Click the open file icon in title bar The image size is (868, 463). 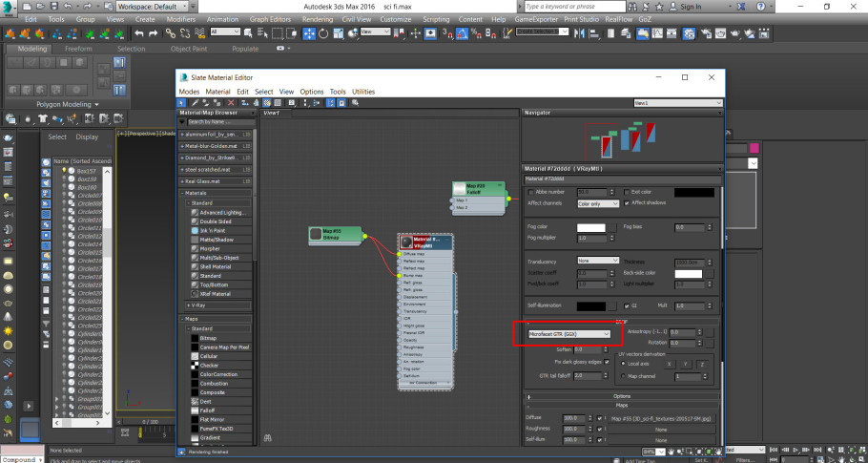point(40,7)
